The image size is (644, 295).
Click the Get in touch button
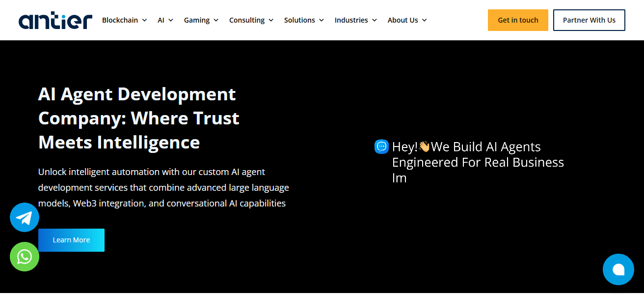(x=518, y=20)
